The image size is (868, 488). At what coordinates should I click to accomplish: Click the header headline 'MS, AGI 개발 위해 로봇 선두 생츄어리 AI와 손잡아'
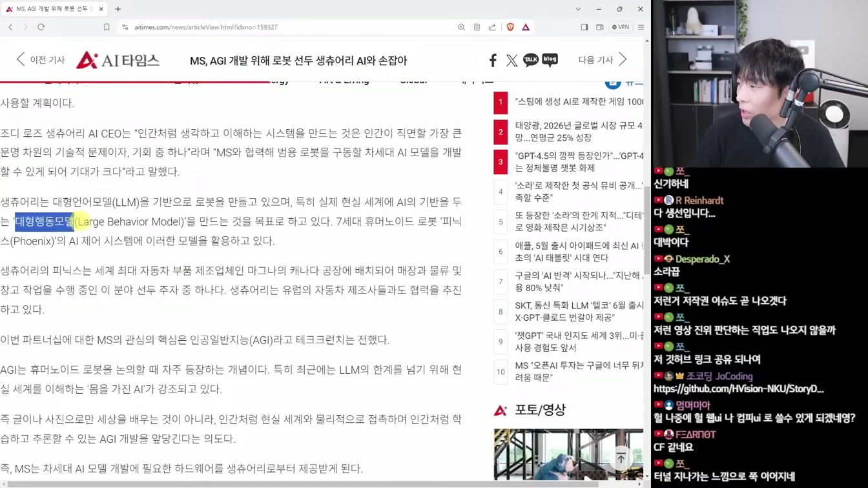(298, 61)
